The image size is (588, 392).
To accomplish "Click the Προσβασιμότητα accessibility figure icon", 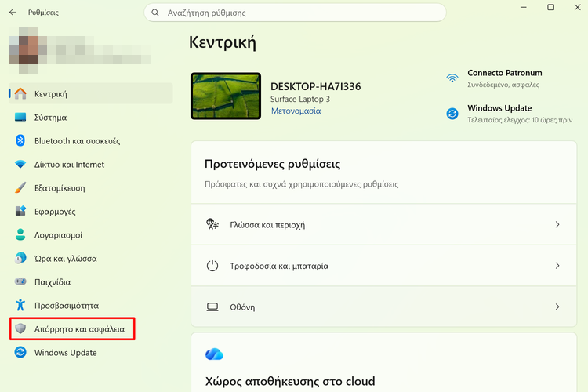I will pos(20,305).
